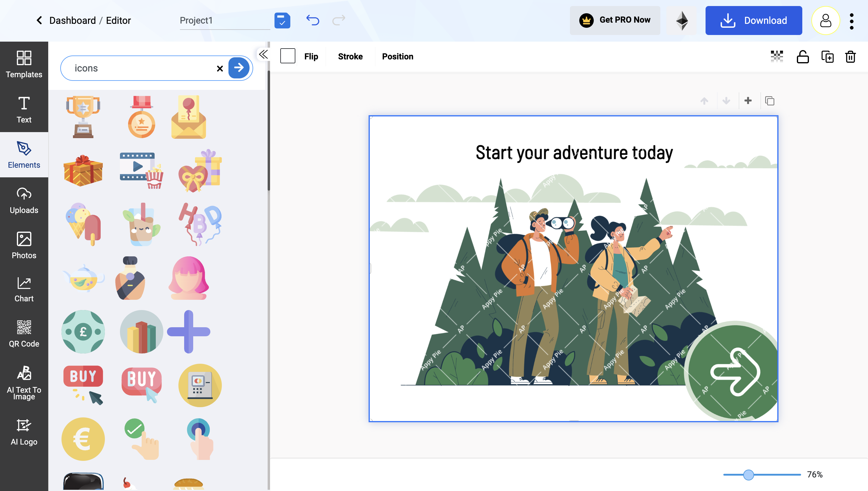Drag the zoom level slider
868x491 pixels.
(x=749, y=474)
